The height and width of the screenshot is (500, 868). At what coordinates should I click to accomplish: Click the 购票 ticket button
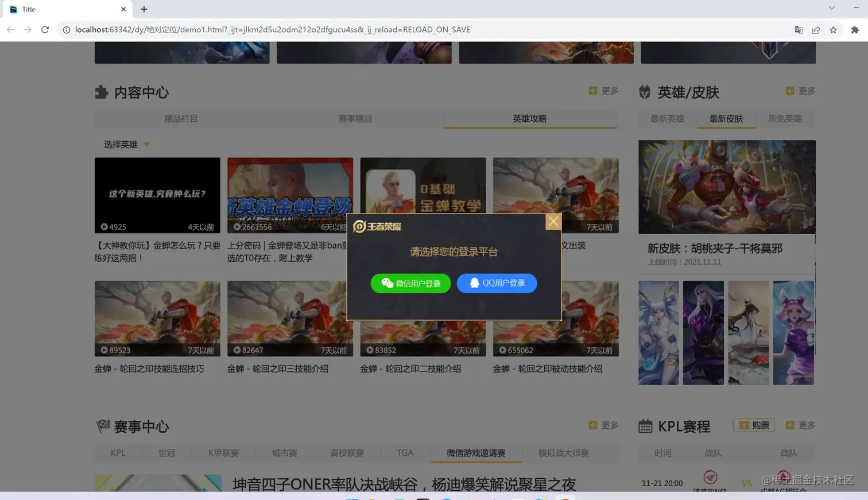754,425
